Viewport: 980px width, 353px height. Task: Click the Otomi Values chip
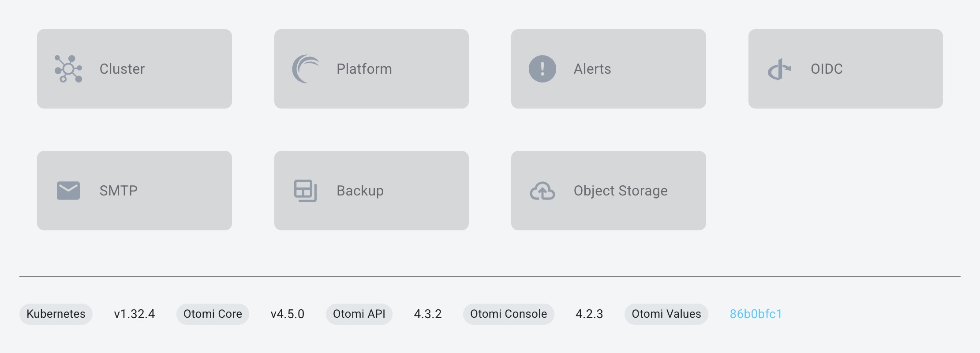coord(666,314)
